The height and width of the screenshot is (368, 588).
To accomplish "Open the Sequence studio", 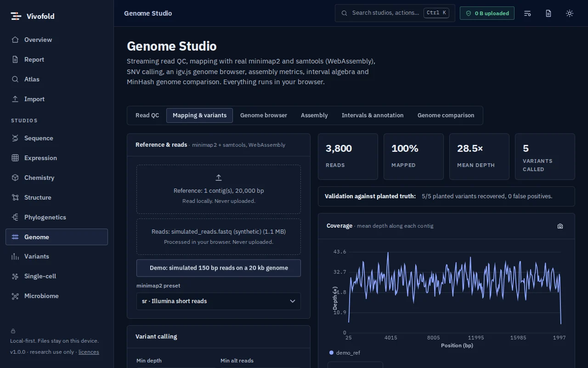I will click(x=57, y=138).
